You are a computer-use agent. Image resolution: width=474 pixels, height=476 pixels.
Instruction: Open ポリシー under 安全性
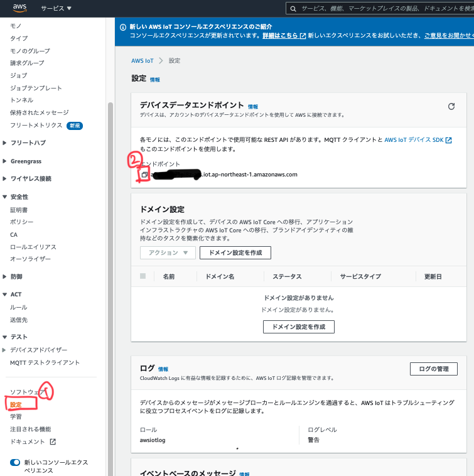21,222
